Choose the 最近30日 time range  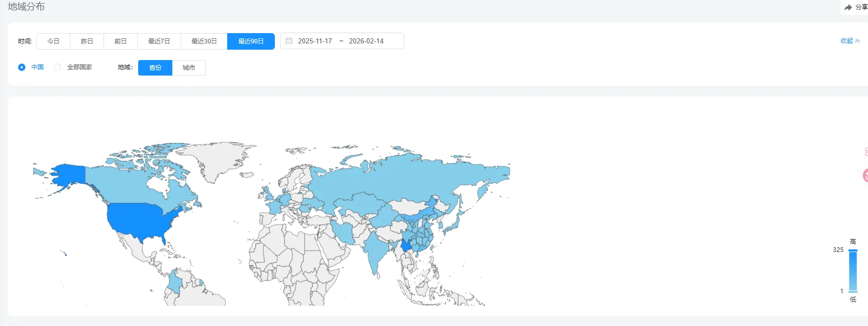click(x=204, y=41)
